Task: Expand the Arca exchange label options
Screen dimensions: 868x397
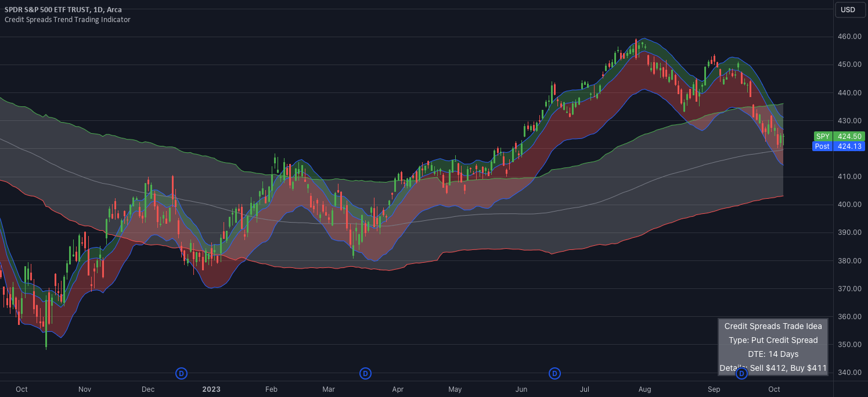Action: [113, 9]
